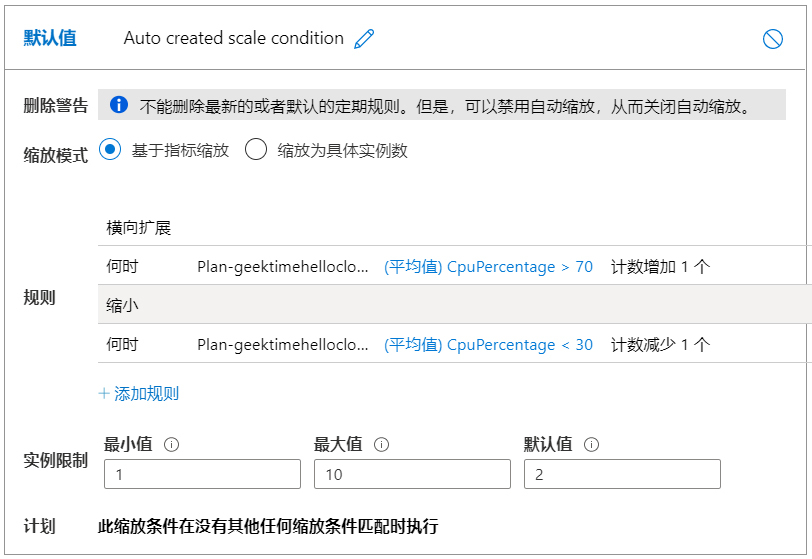Click the 最小值 input field
The height and width of the screenshot is (559, 812).
tap(202, 474)
